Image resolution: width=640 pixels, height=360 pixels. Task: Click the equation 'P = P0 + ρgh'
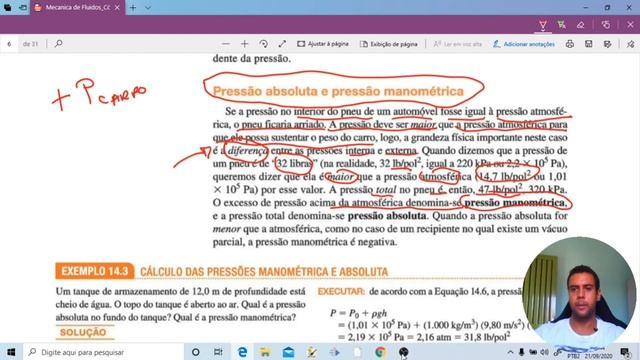358,313
